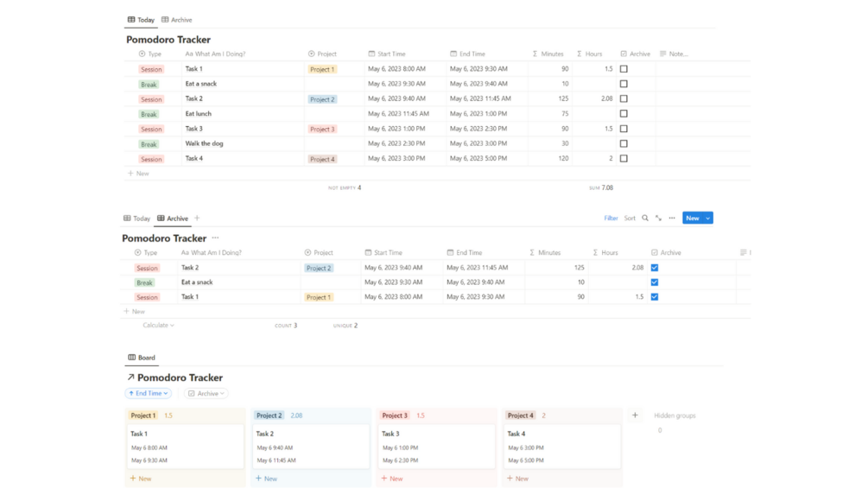Check the Archive box for Walk the dog row
The image size is (868, 488).
(x=624, y=143)
